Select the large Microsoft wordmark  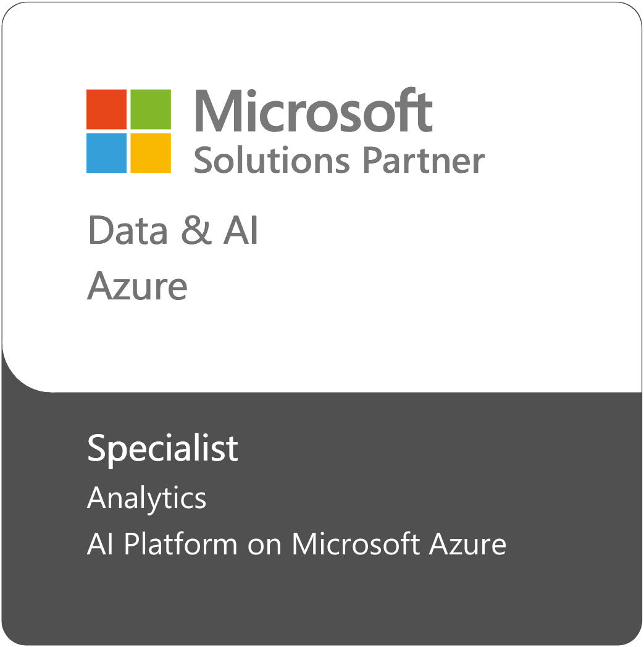pos(314,112)
